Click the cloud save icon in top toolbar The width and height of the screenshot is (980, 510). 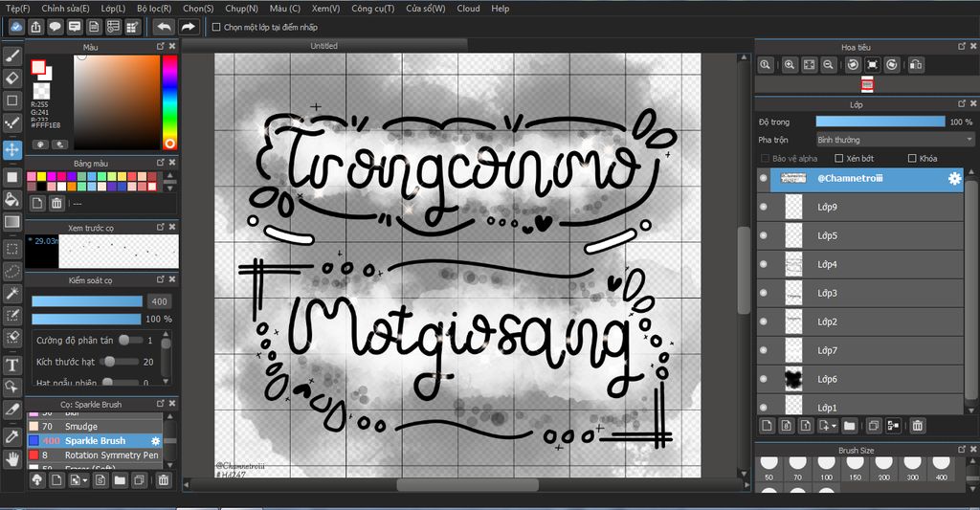(x=16, y=27)
